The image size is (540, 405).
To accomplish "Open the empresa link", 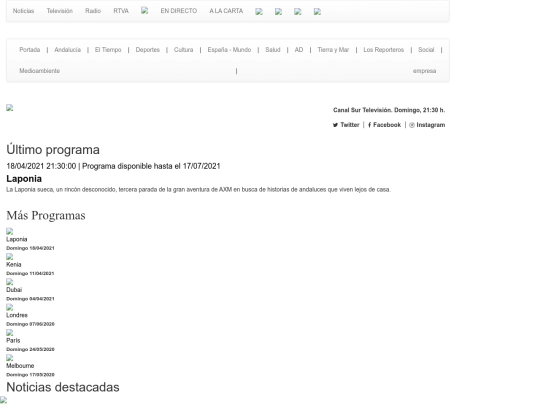I will click(424, 71).
